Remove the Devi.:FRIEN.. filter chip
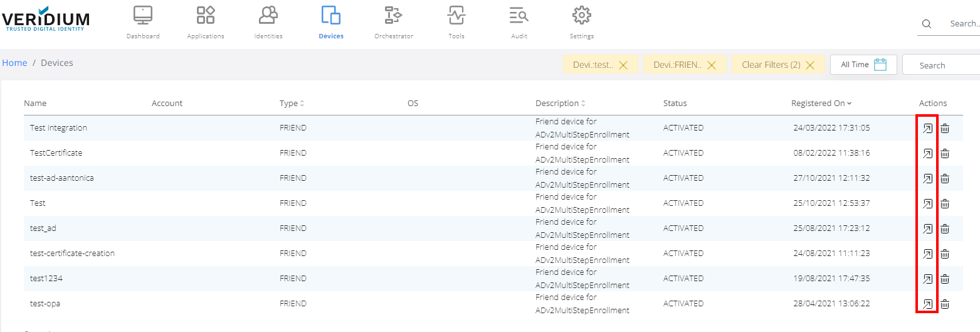Viewport: 980px width, 332px height. (x=712, y=65)
